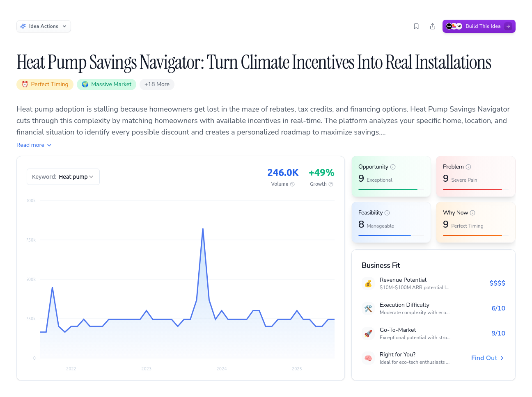532x397 pixels.
Task: Click the Problem info icon
Action: click(x=468, y=167)
